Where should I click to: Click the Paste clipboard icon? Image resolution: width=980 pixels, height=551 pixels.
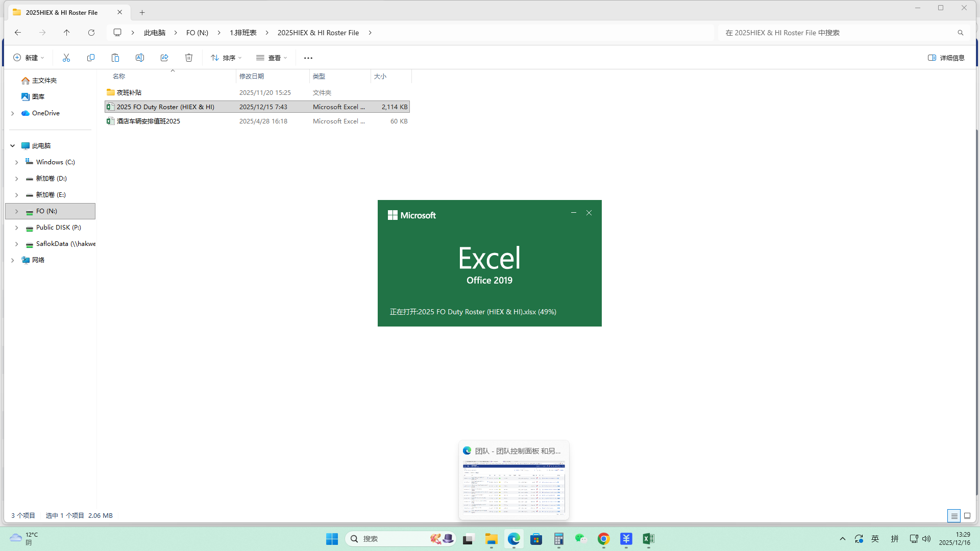115,58
